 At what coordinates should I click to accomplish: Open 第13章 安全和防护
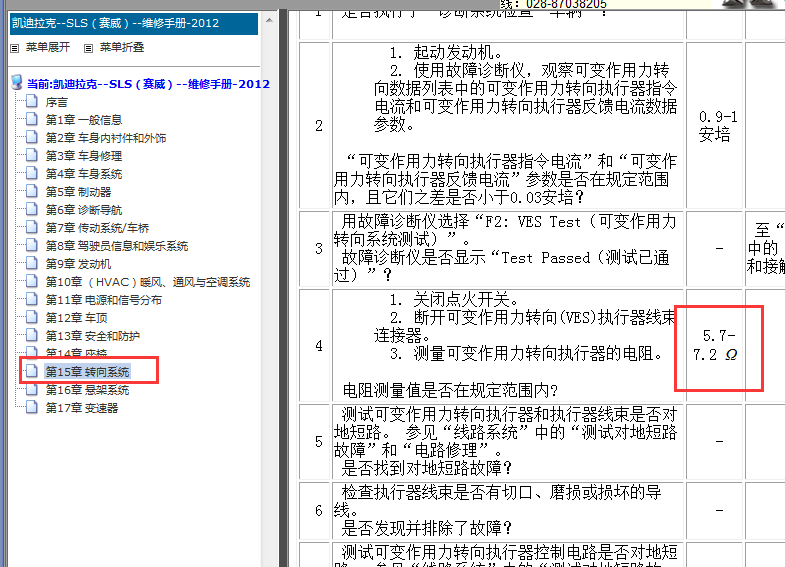[93, 336]
